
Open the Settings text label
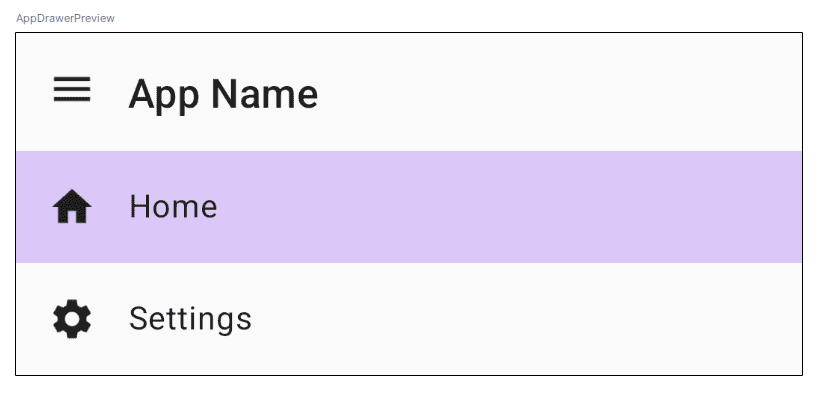coord(190,319)
